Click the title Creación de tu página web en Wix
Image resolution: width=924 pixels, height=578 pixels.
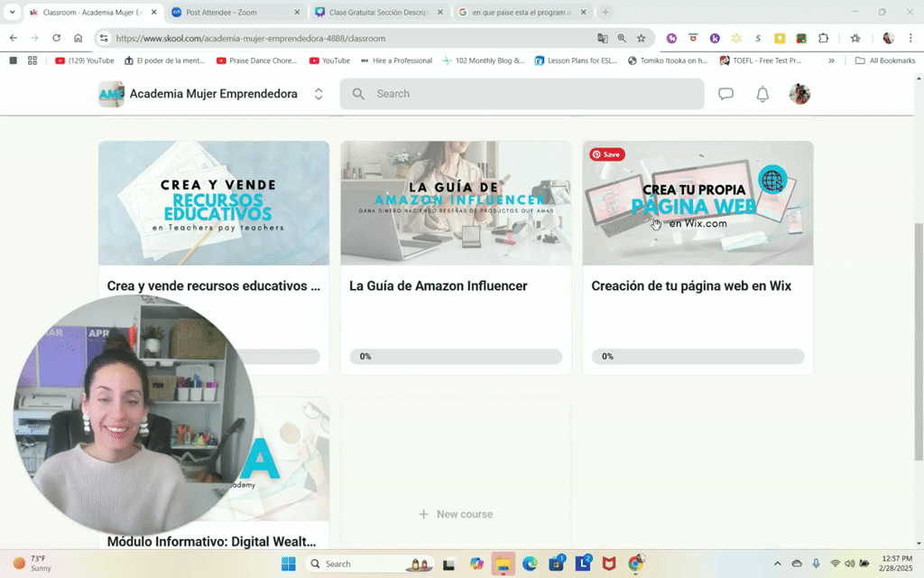click(x=691, y=286)
